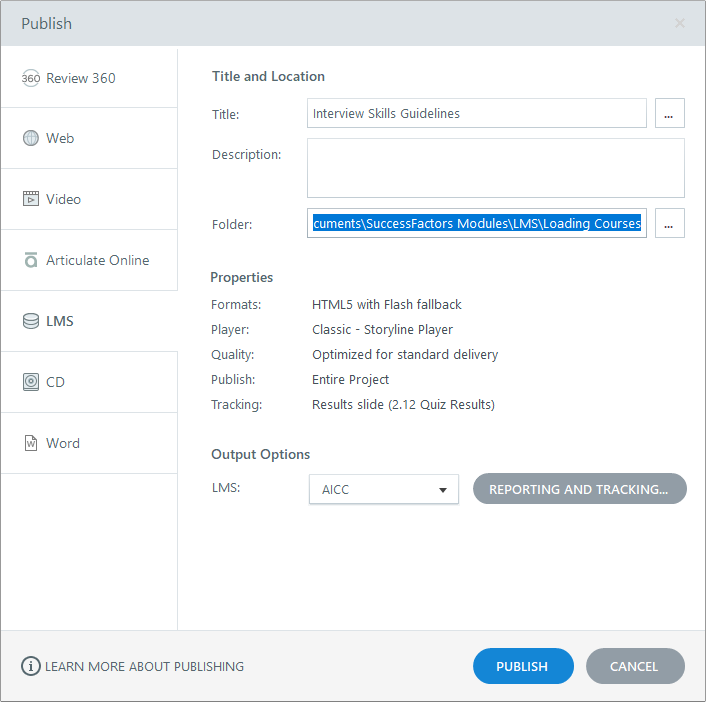Click the Video film icon

(31, 199)
